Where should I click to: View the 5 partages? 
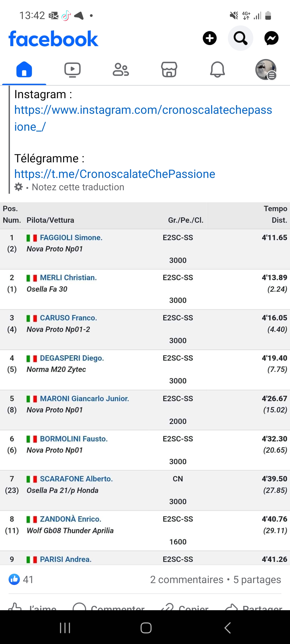click(x=257, y=580)
